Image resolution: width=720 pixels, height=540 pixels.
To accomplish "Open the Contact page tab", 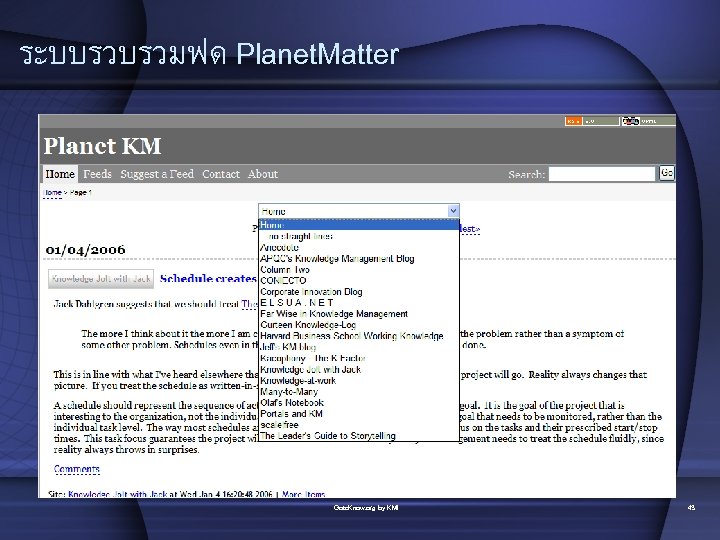I will [x=221, y=174].
